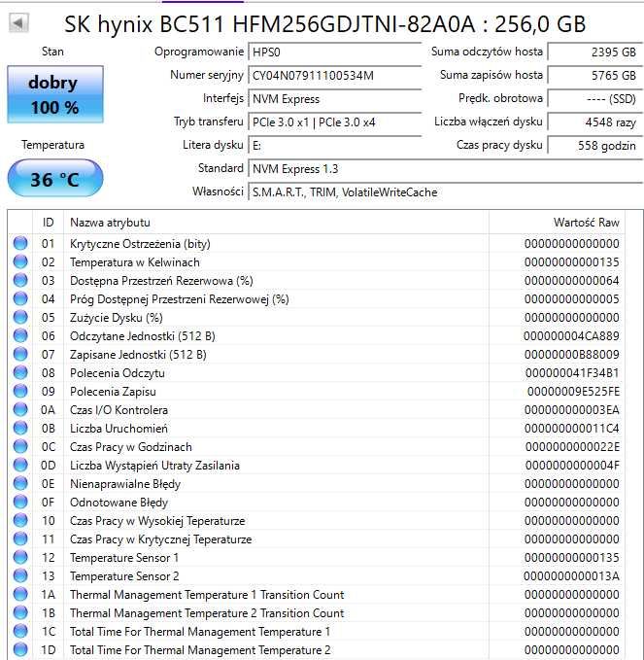Click the Litera dysku field showing E:
This screenshot has height=660, width=644.
coord(335,146)
